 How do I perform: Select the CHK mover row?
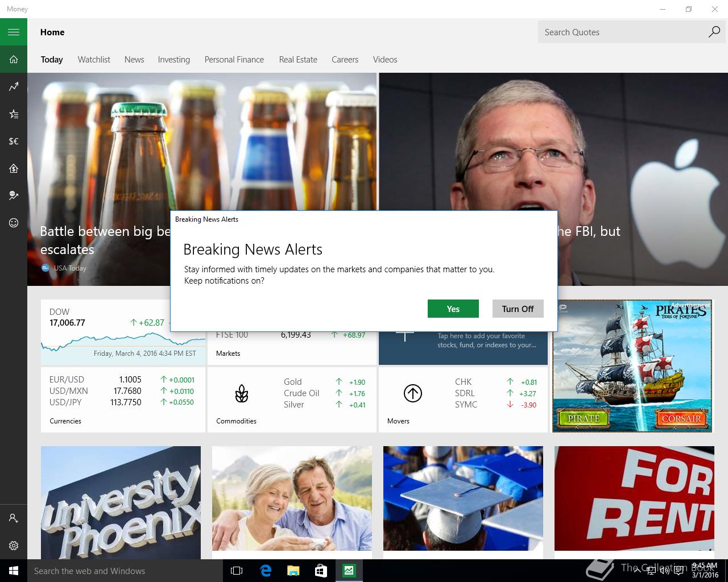coord(496,382)
